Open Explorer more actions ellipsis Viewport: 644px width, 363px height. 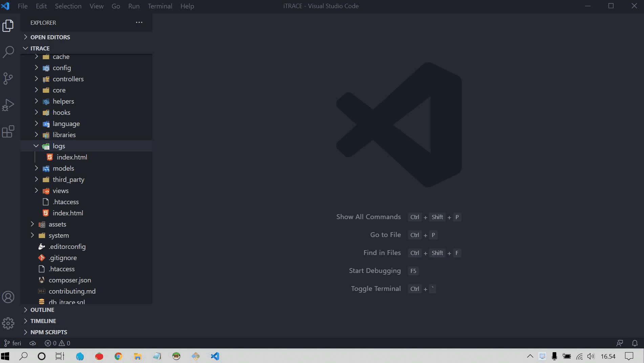[x=139, y=22]
